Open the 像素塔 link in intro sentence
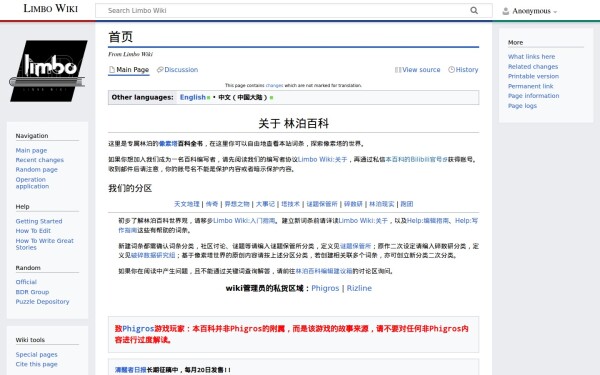Image resolution: width=600 pixels, height=375 pixels. click(168, 143)
